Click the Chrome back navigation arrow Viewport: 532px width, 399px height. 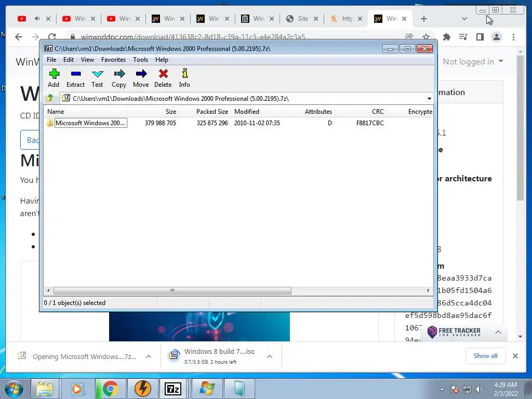click(19, 37)
